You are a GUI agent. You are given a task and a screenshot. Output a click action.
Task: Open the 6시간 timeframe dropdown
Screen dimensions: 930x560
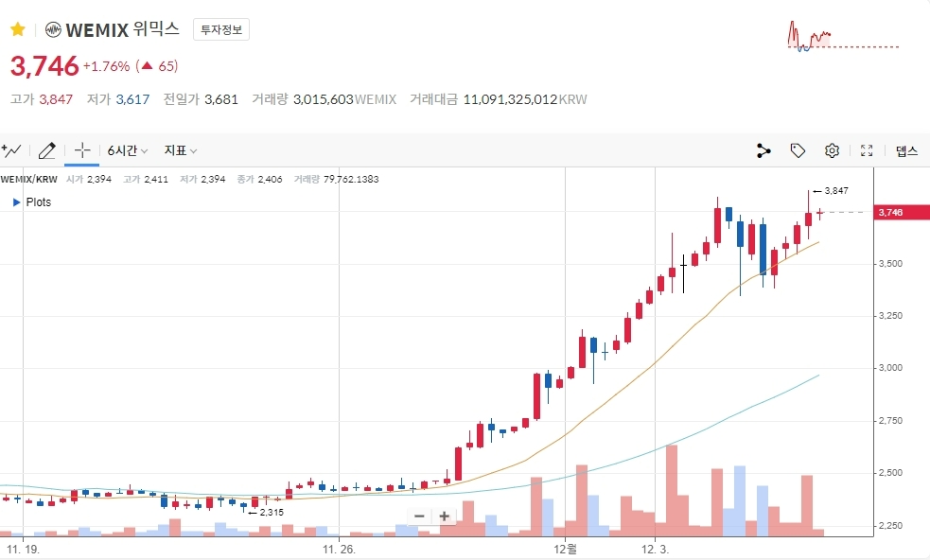[128, 150]
